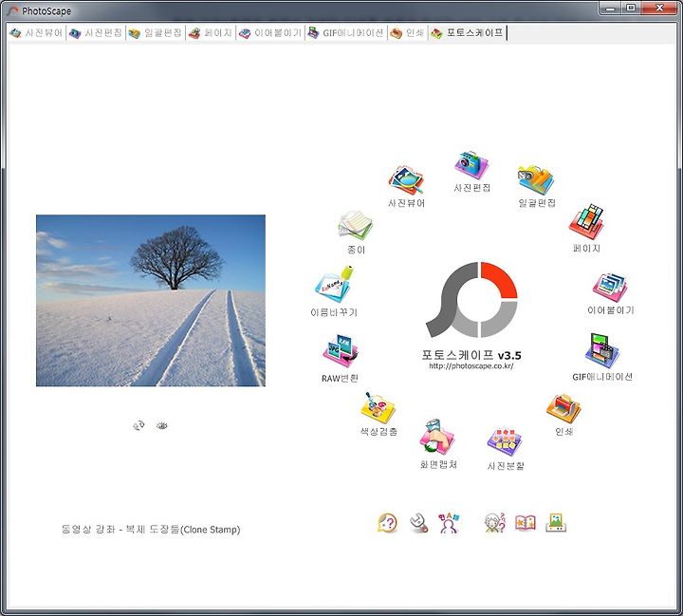Screen dimensions: 683x616
Task: Click the face with question marks icon
Action: (x=495, y=523)
